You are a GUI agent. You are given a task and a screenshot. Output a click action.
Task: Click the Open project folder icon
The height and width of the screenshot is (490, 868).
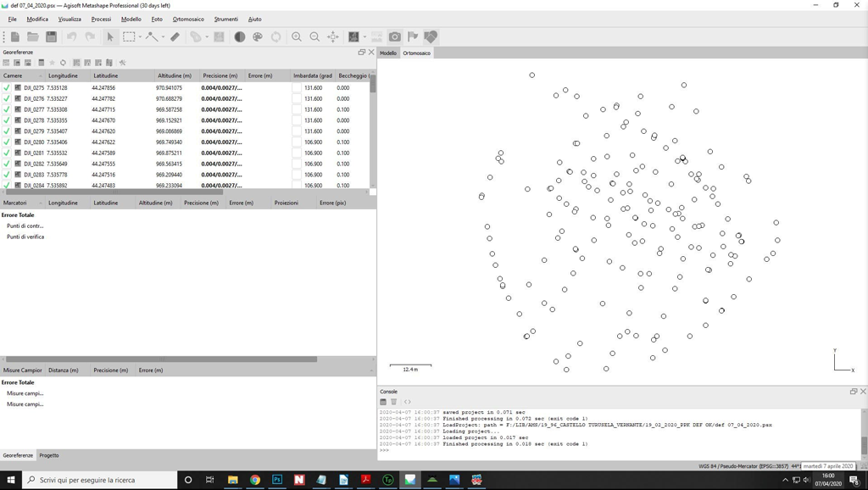[33, 37]
